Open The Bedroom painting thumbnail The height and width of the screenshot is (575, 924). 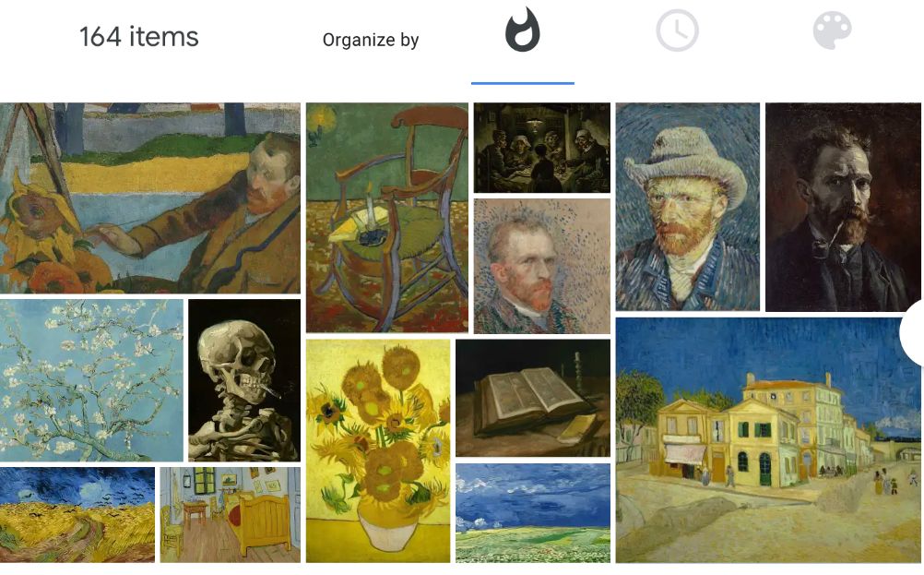(x=231, y=515)
